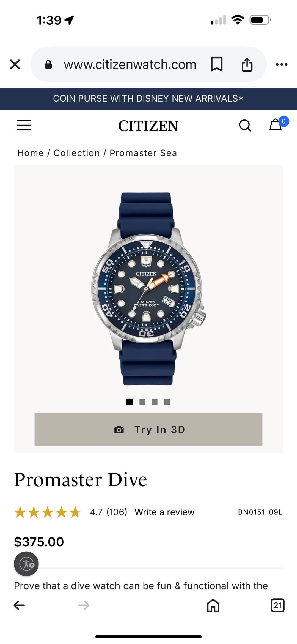Open the accessibility widget button
This screenshot has height=644, width=297.
coord(26,564)
